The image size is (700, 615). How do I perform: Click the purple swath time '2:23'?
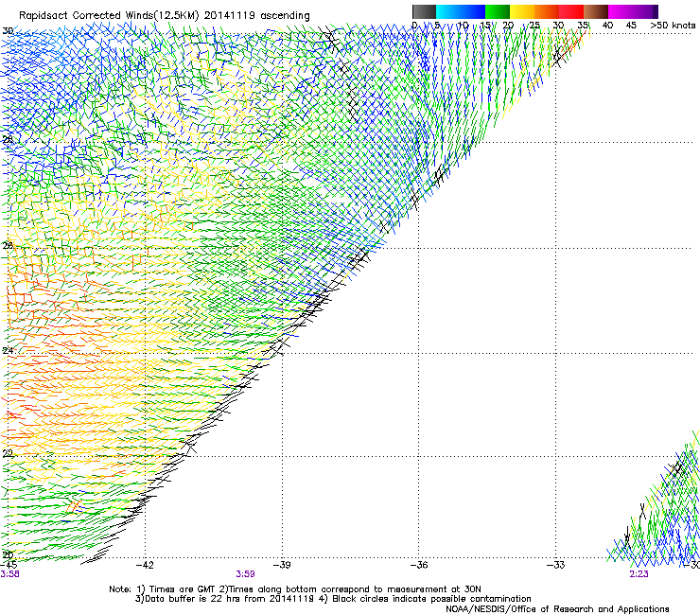(639, 574)
